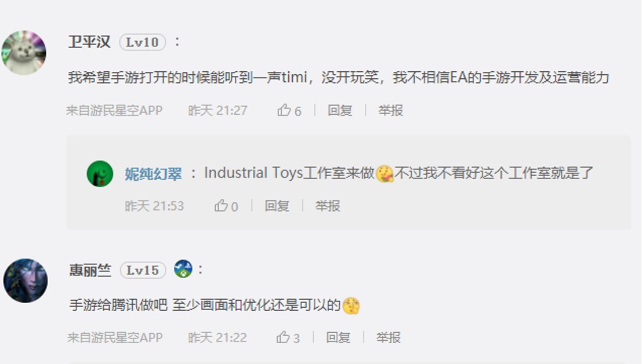The image size is (642, 364).
Task: Click 惠丽竺's night elf avatar
Action: coord(26,281)
